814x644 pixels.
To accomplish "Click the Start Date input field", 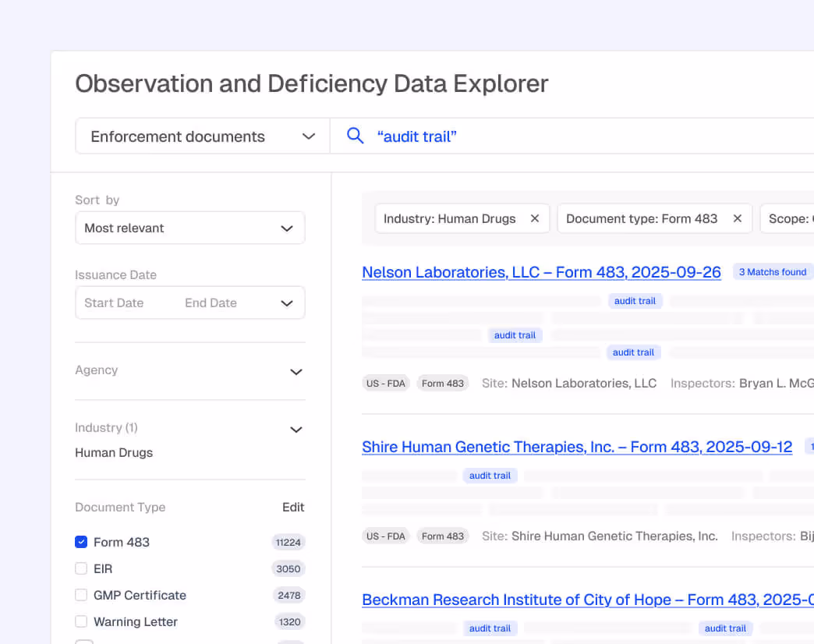I will (113, 303).
